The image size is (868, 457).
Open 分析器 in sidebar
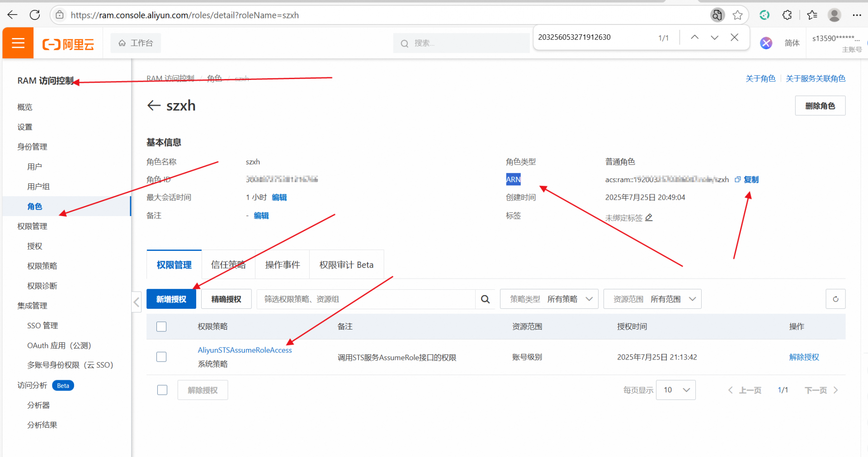(38, 405)
